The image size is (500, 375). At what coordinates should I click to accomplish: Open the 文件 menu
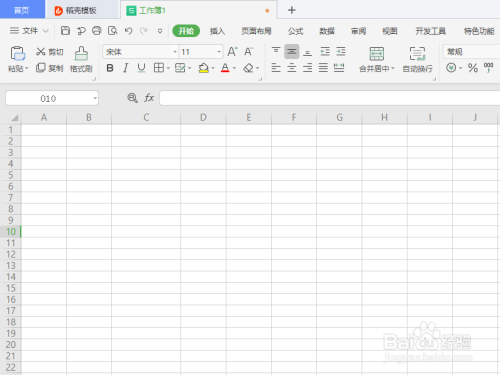point(29,31)
